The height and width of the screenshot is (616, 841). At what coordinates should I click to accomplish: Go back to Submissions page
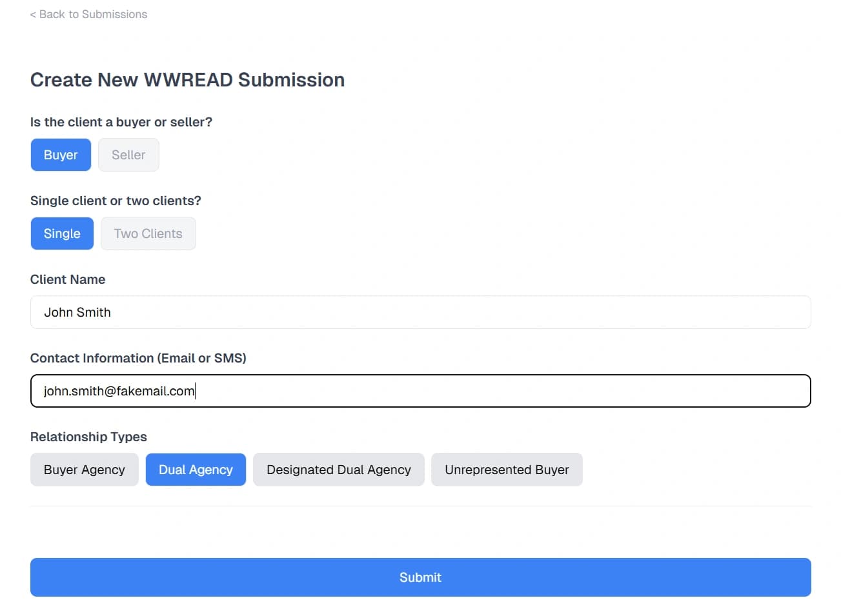(92, 14)
